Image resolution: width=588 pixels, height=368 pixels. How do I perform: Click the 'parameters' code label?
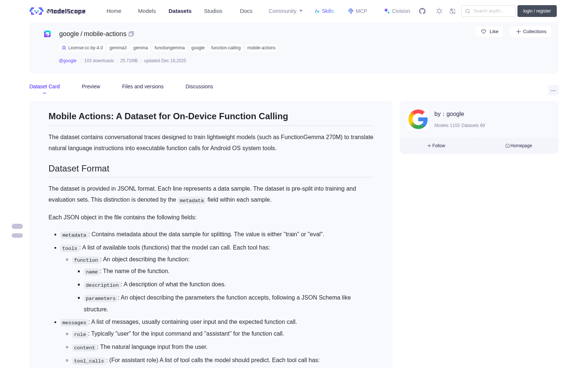click(x=101, y=298)
